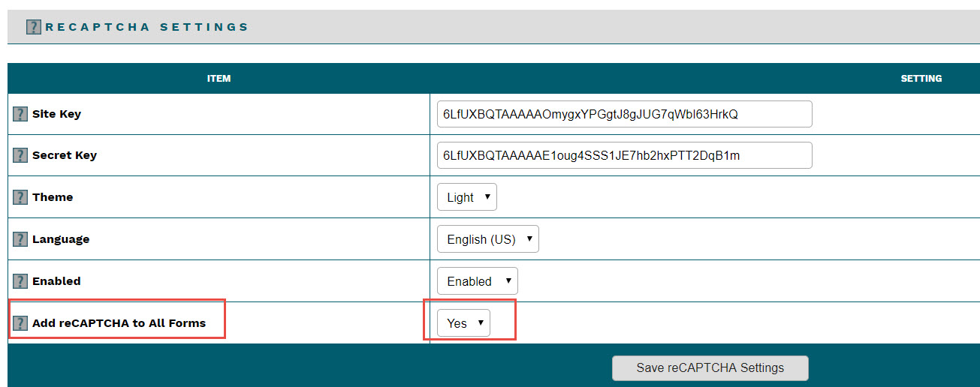Open the Yes dropdown for all forms
This screenshot has width=980, height=387.
pyautogui.click(x=463, y=323)
